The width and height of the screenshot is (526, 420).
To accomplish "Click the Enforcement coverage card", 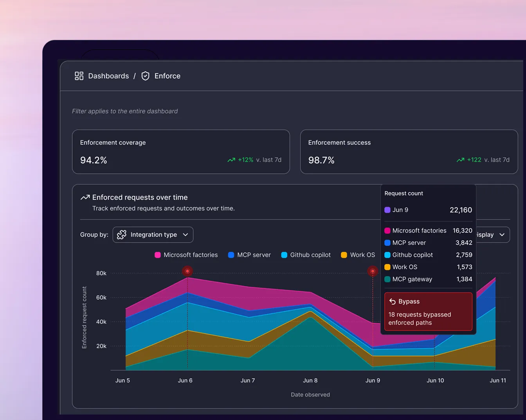I will (x=181, y=152).
